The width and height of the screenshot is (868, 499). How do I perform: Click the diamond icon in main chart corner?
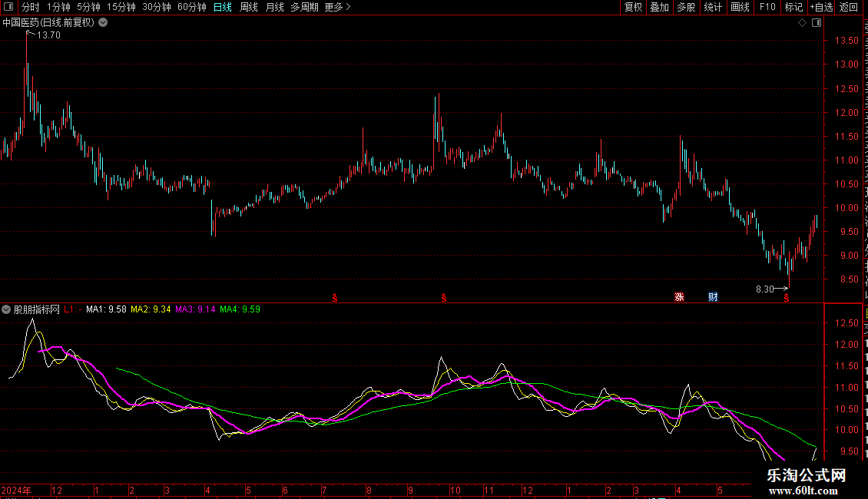click(x=802, y=23)
